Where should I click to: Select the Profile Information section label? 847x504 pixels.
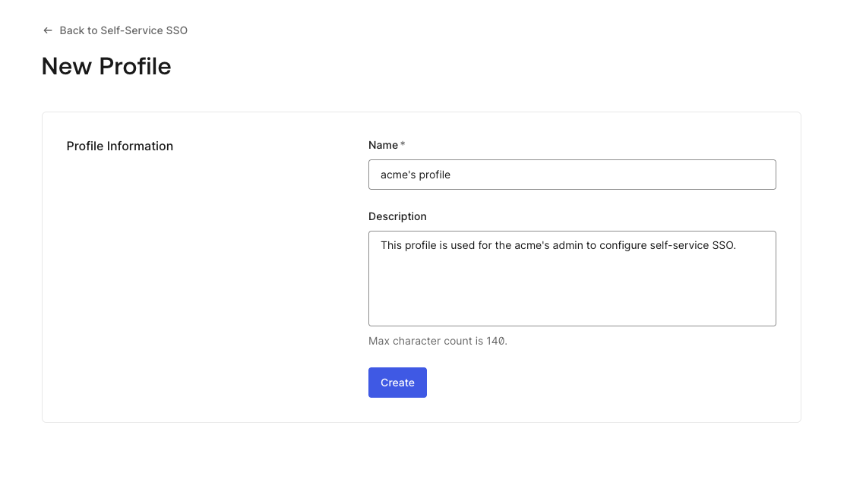tap(120, 146)
